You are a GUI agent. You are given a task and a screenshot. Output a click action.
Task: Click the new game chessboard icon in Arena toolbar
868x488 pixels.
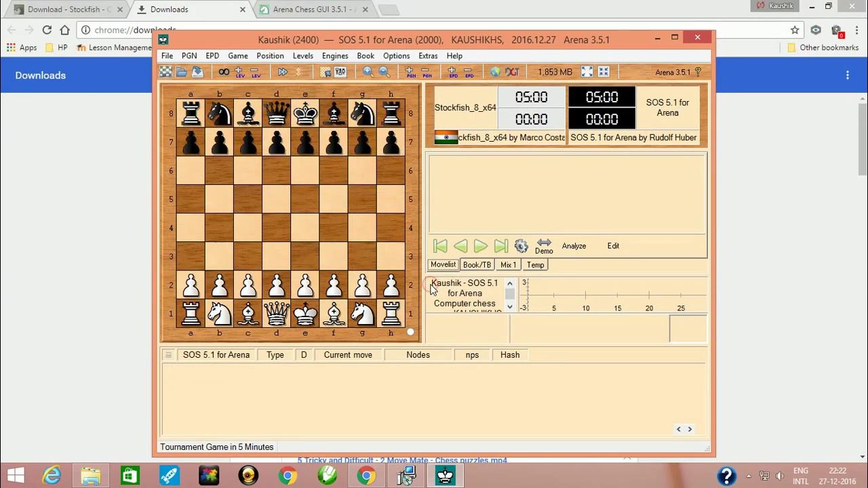click(x=165, y=72)
